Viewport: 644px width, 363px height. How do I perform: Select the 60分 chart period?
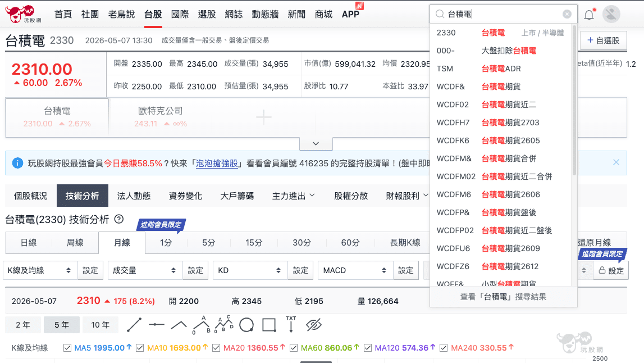pos(350,243)
